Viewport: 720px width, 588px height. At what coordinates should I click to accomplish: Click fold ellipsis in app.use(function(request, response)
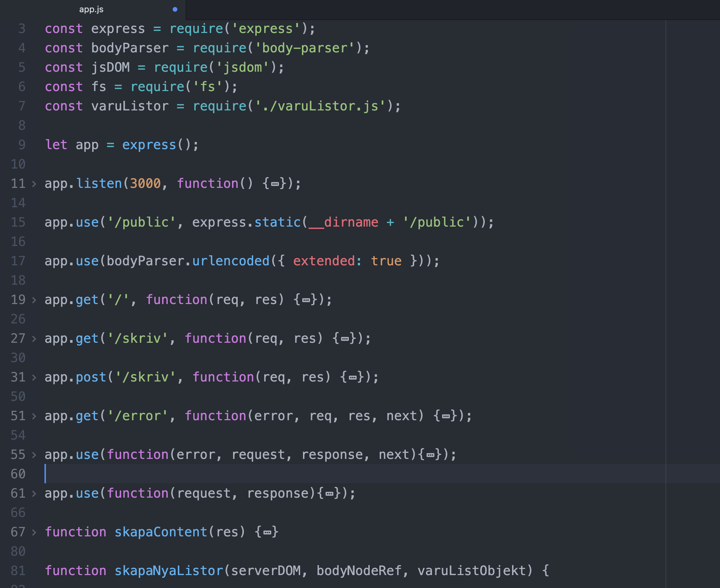click(329, 494)
